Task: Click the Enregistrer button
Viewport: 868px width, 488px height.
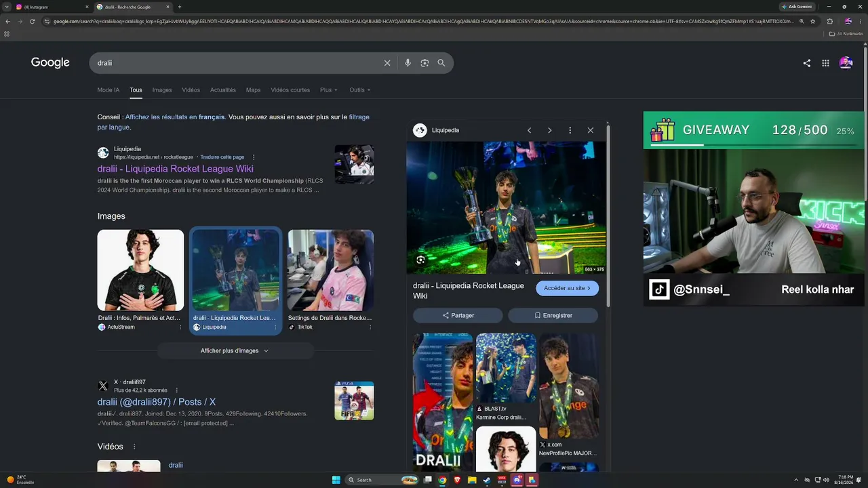Action: (553, 315)
